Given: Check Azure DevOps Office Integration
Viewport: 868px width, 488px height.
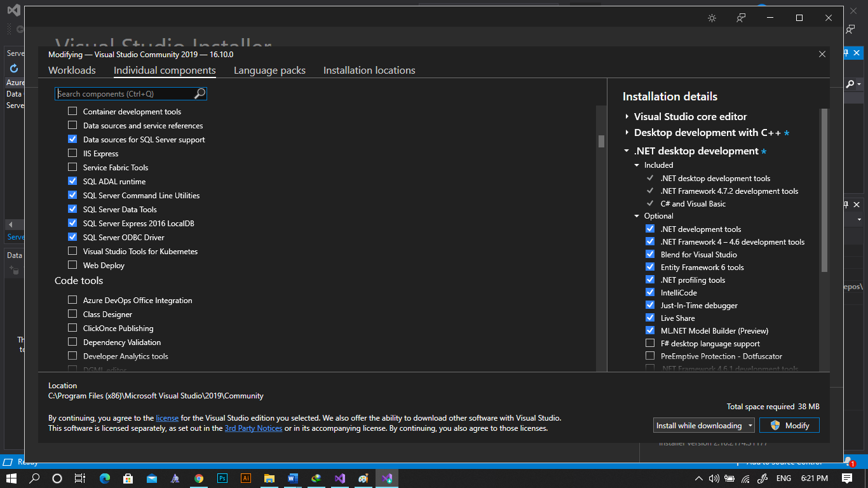Looking at the screenshot, I should 72,300.
